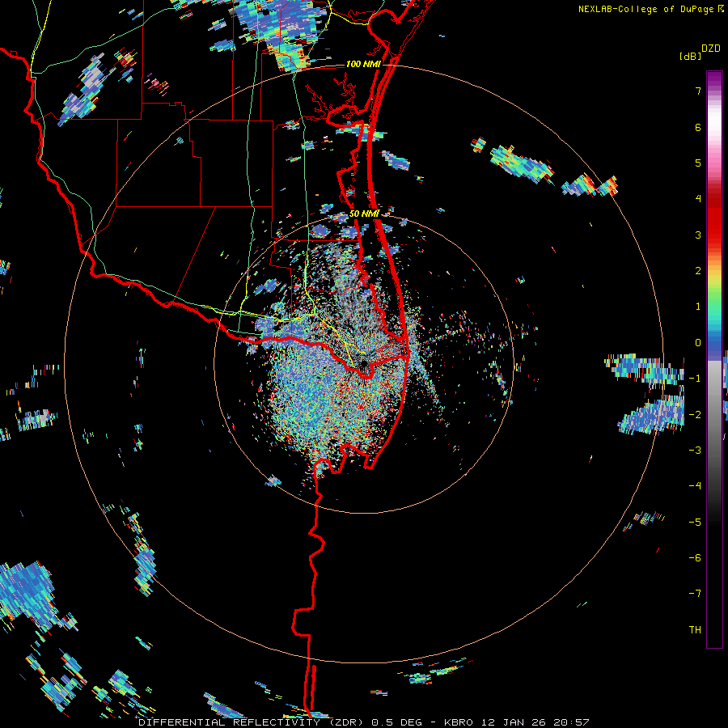This screenshot has height=728, width=728.
Task: Click the ZDR color scale bar
Action: pos(714,359)
